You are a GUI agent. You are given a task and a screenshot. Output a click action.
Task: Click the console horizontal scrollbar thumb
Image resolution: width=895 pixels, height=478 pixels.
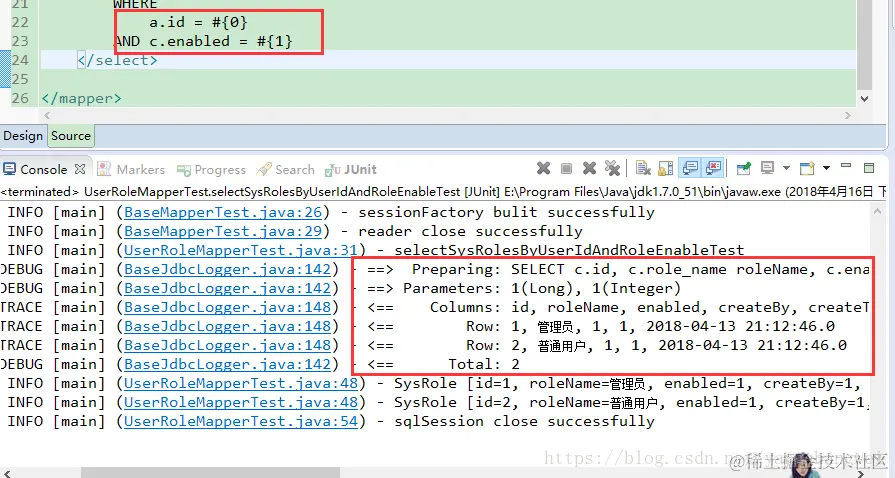[x=210, y=472]
